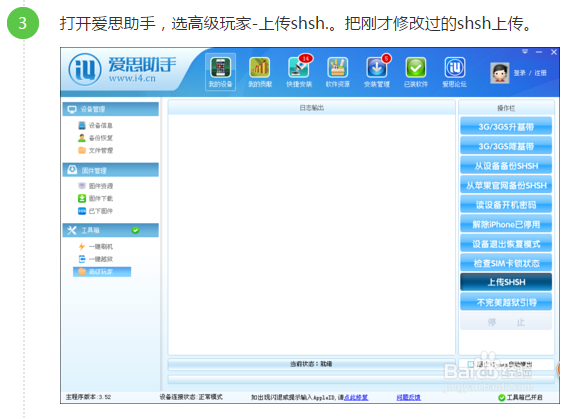Open 快捷安装 with badge 14
This screenshot has height=419, width=576.
[x=299, y=72]
